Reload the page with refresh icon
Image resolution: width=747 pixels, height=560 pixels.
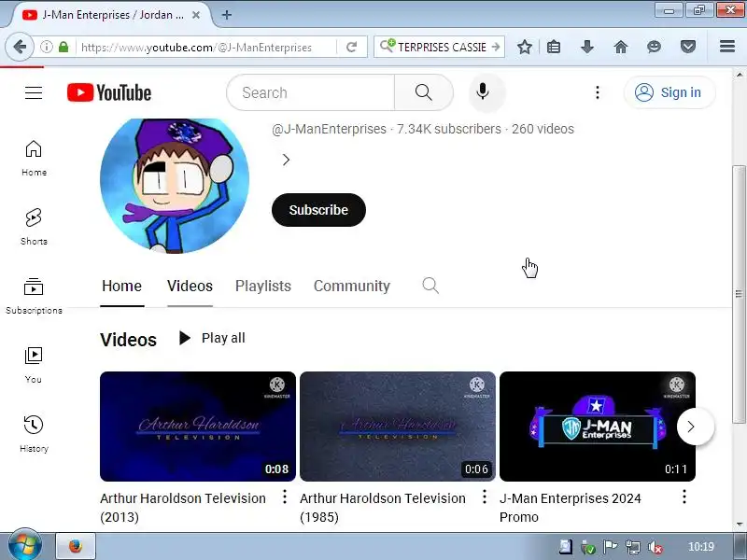pos(352,48)
